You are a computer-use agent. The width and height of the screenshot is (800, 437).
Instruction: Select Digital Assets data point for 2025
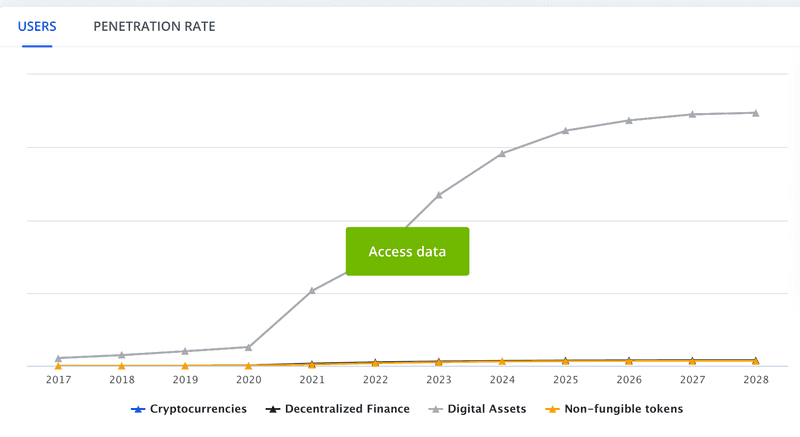(565, 131)
